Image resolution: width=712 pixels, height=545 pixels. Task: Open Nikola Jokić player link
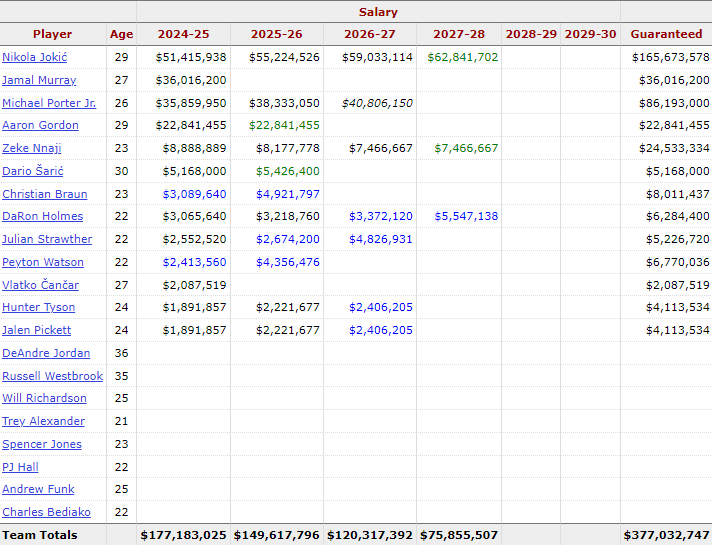tap(35, 57)
